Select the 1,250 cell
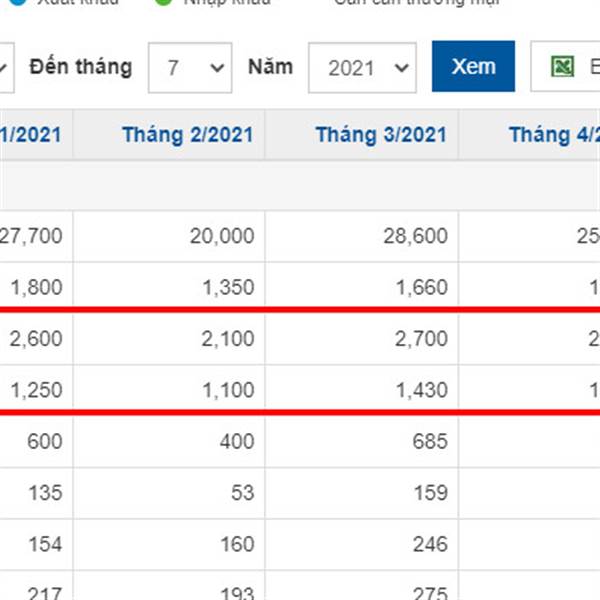The width and height of the screenshot is (600, 600). 36,390
